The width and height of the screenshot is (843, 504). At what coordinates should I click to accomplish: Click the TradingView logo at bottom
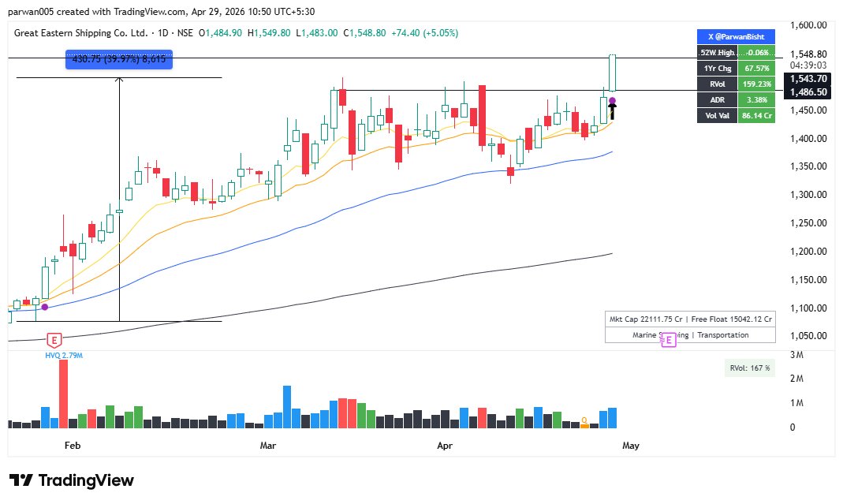(x=72, y=480)
